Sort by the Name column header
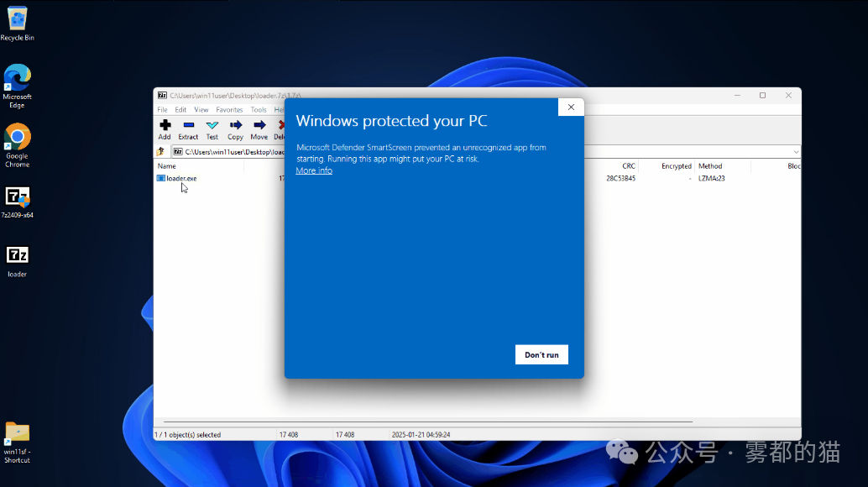 click(x=166, y=166)
